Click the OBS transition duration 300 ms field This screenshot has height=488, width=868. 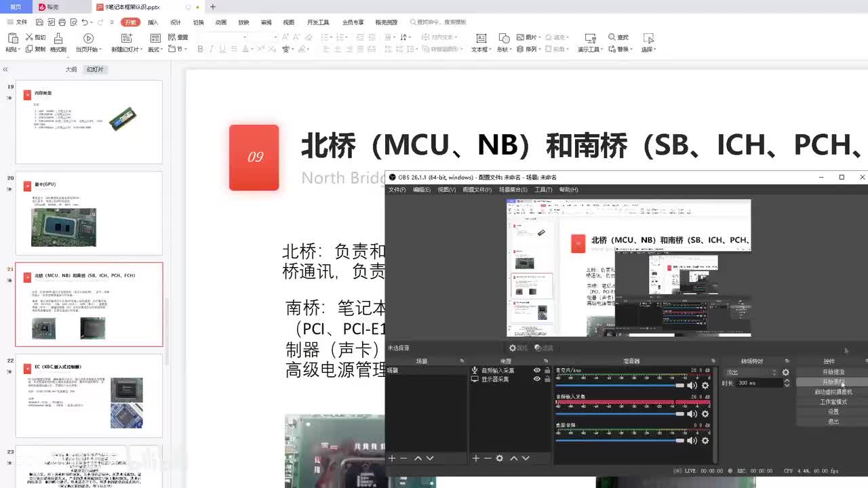click(x=759, y=383)
